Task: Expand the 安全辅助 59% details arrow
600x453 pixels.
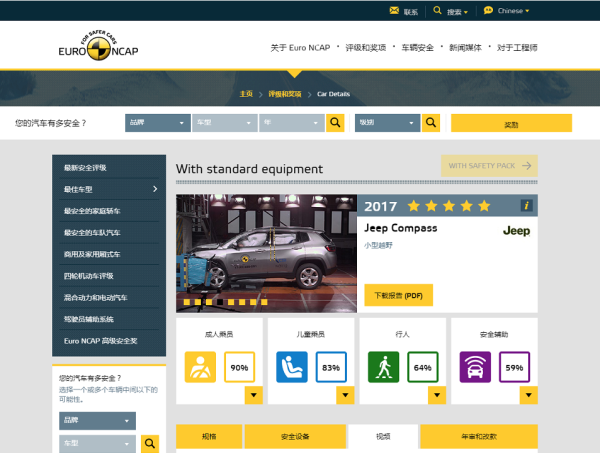Action: [x=528, y=395]
